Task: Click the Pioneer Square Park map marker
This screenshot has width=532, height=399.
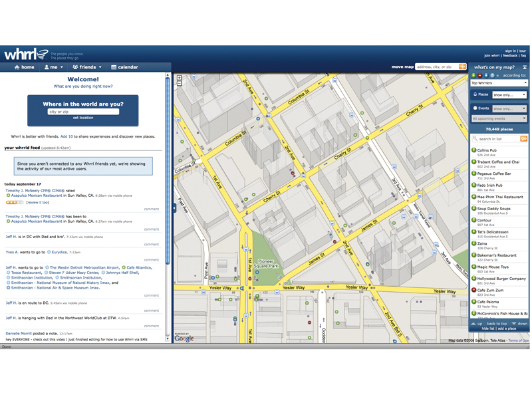Action: tap(257, 272)
